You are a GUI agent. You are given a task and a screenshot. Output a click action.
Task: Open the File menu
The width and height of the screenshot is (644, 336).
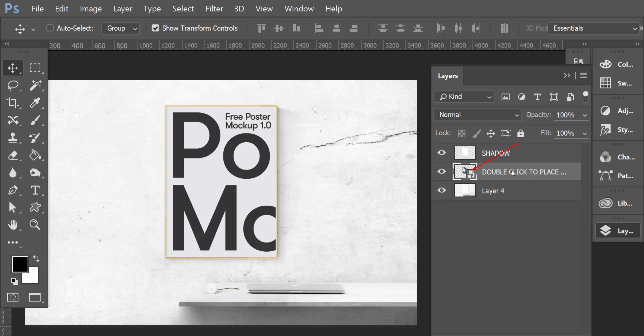click(38, 9)
